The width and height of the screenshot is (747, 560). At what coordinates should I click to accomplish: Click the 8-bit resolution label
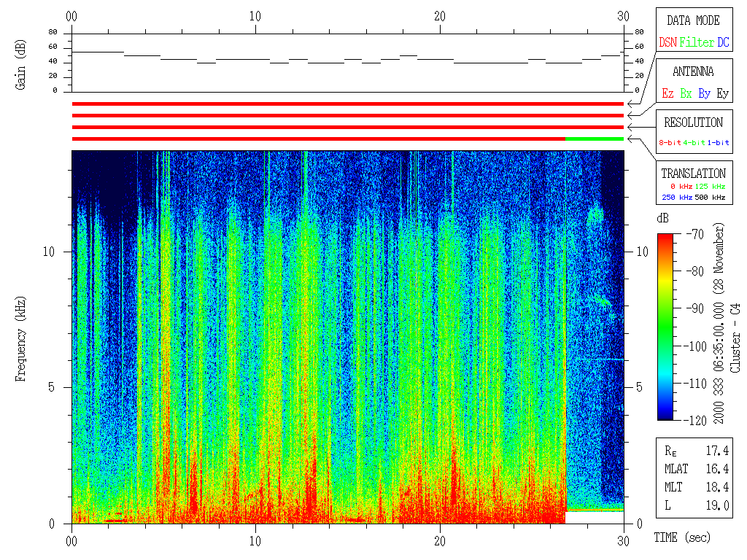pos(670,143)
